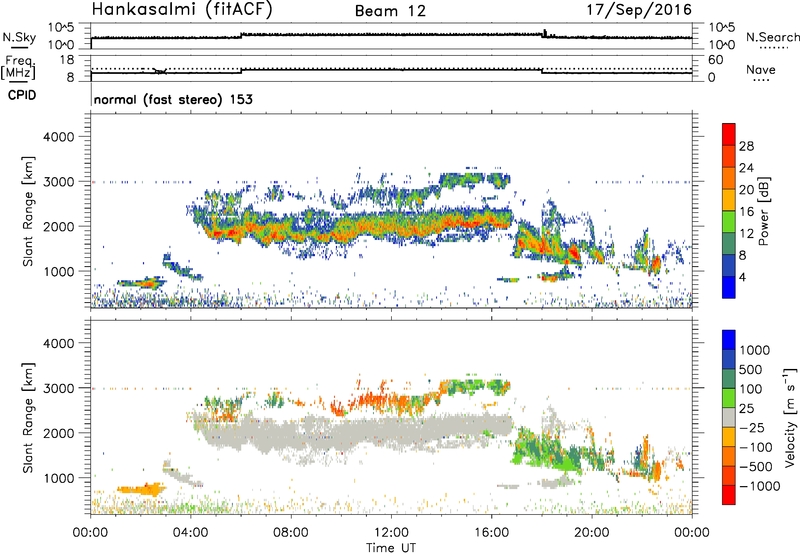Click the 'Beam 12' label
The image size is (800, 554).
(390, 11)
